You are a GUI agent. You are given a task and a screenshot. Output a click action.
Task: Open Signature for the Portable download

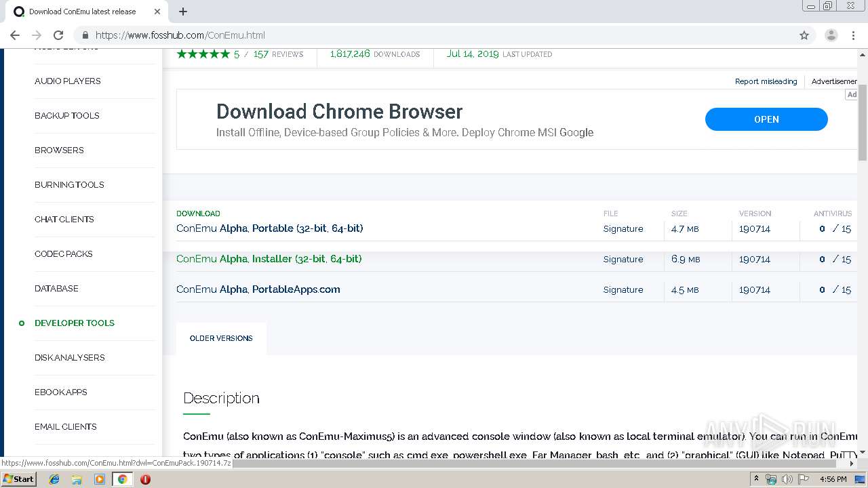click(623, 229)
